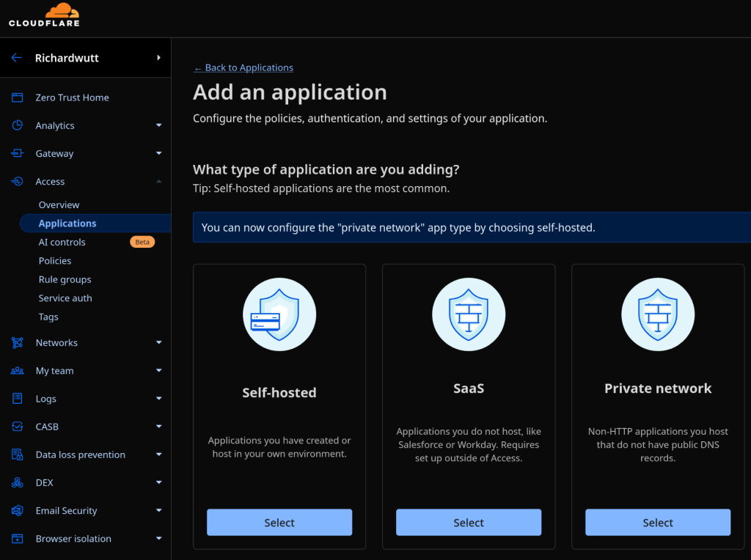Click the Gateway sidebar icon
Screen dimensions: 751x560
click(18, 153)
